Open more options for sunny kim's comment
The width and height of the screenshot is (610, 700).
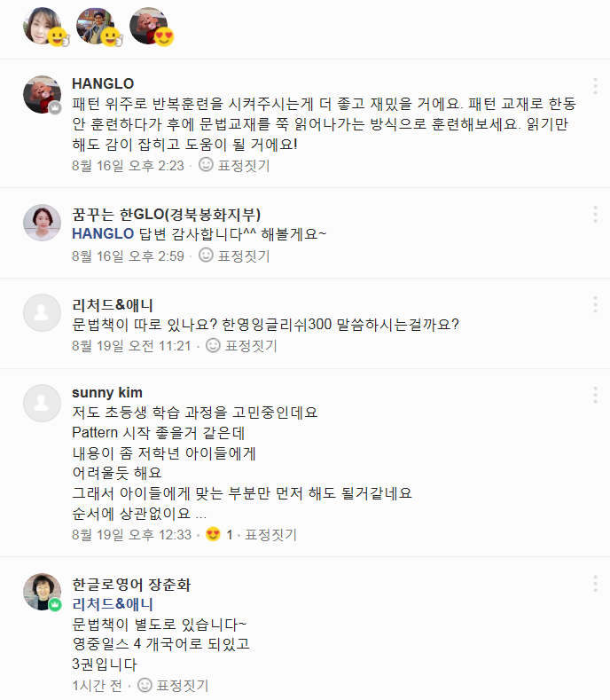pos(595,395)
